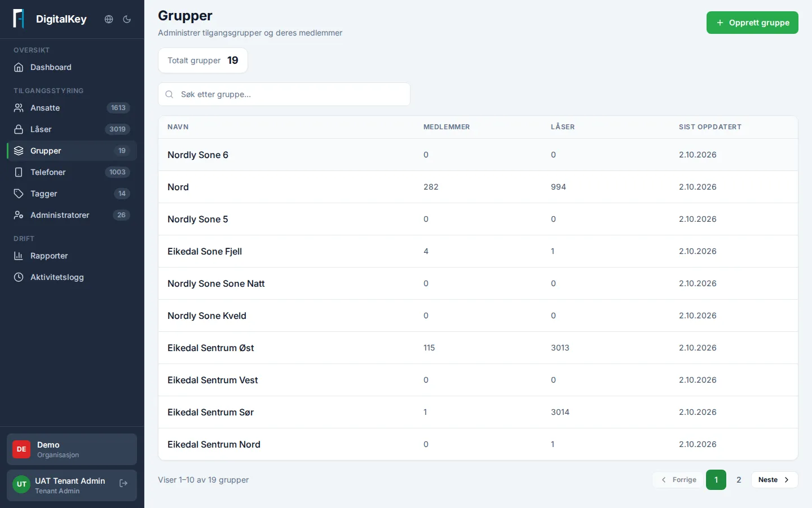This screenshot has height=508, width=812.
Task: Click the Tagger tag icon
Action: point(19,194)
